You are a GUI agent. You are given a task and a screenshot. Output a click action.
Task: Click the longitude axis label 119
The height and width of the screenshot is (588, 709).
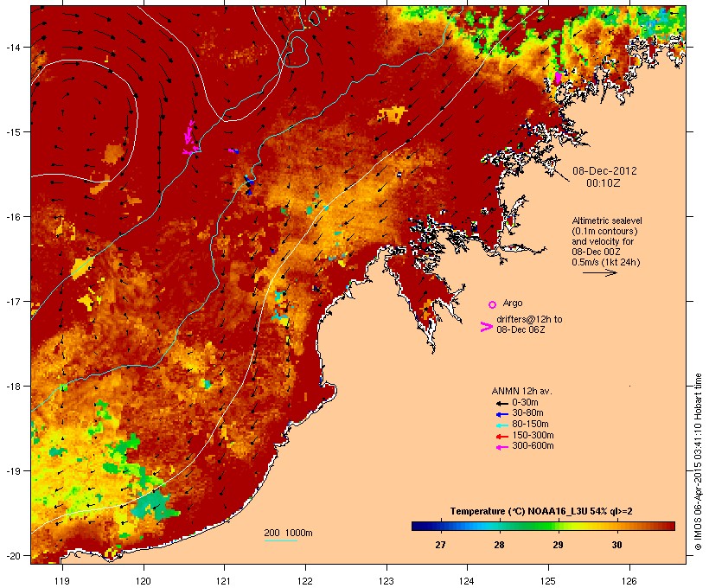[x=62, y=581]
